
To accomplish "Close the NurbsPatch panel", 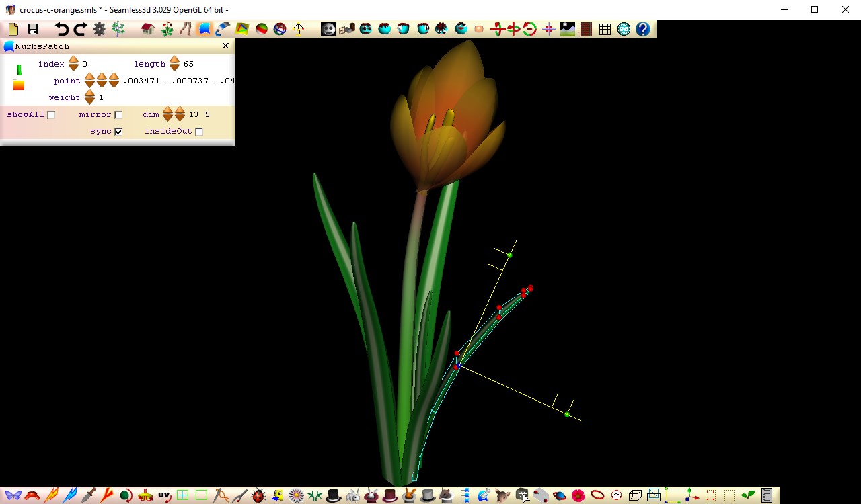I will point(225,46).
